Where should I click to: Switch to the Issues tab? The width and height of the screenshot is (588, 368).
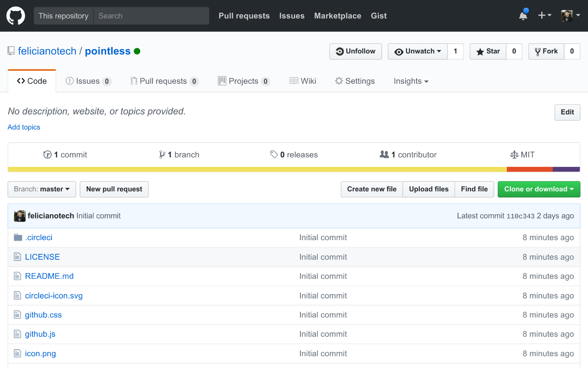tap(88, 81)
